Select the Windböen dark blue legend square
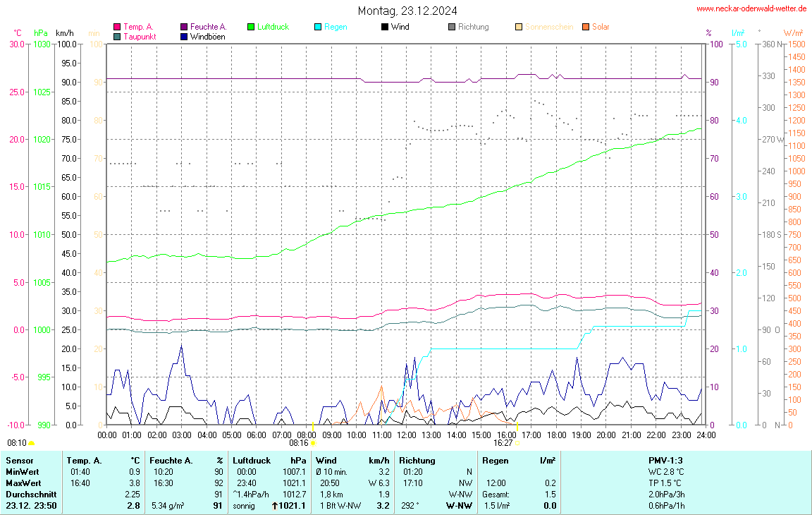Viewport: 812px width, 515px height. pos(184,36)
